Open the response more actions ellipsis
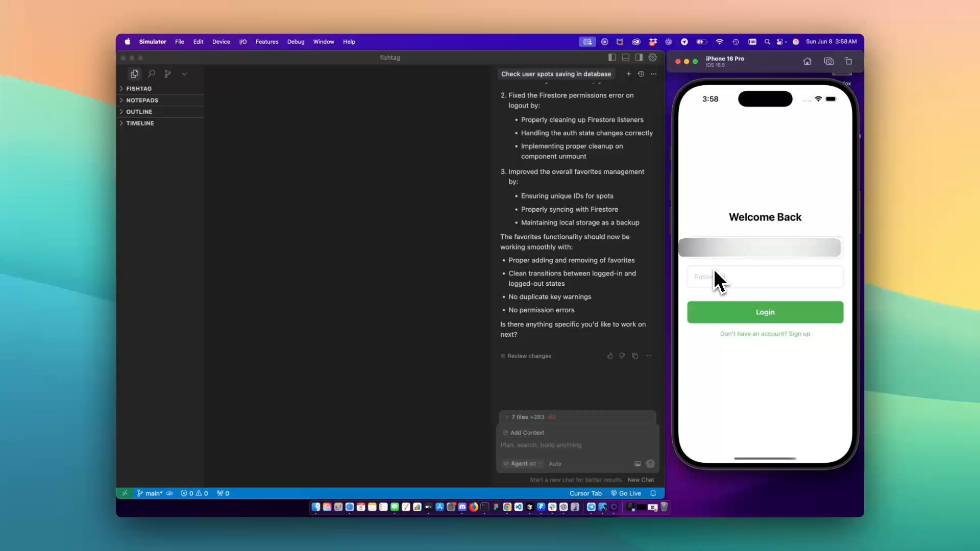Screen dimensions: 980x551 (649, 356)
